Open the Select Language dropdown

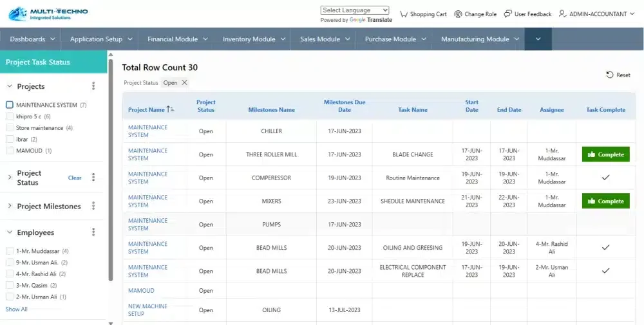point(355,10)
